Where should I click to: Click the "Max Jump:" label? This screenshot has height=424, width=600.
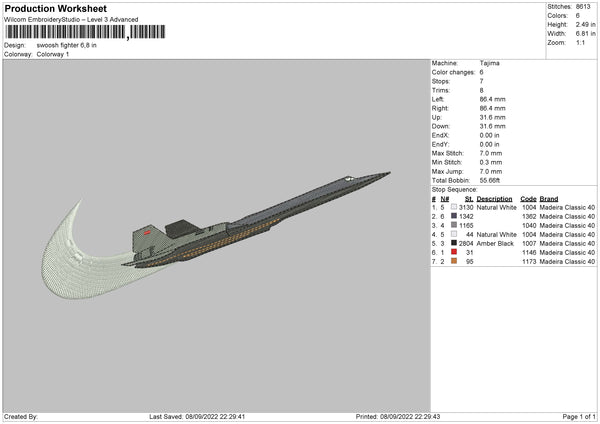tap(447, 171)
